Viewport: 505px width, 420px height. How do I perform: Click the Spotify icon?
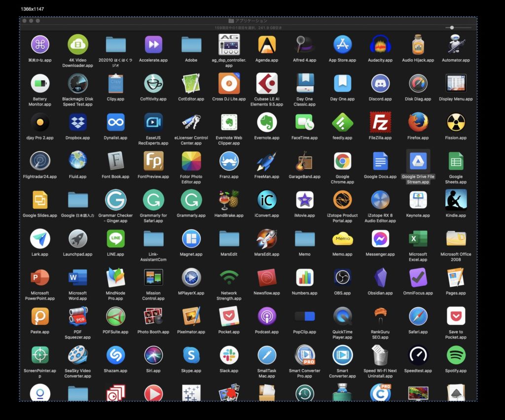point(456,355)
